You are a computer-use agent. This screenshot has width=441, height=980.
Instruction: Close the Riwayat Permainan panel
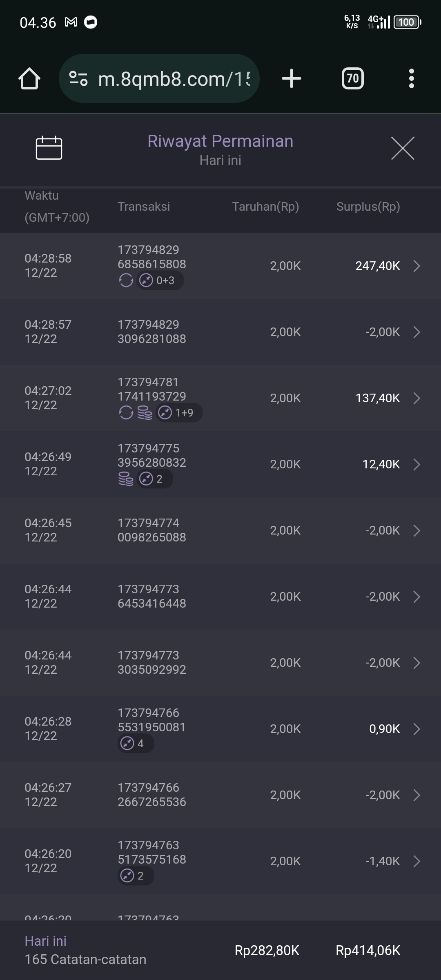(403, 148)
